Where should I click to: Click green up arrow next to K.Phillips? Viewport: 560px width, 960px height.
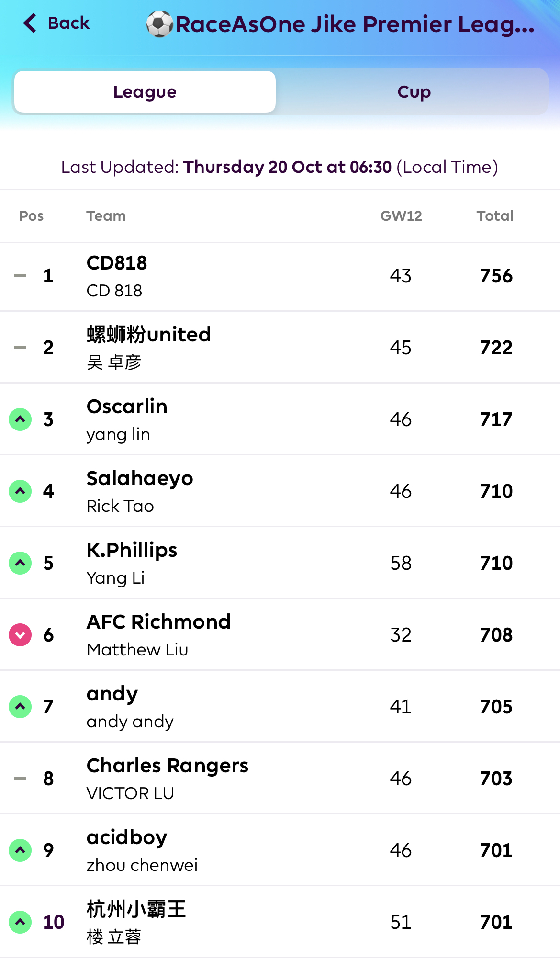point(20,563)
